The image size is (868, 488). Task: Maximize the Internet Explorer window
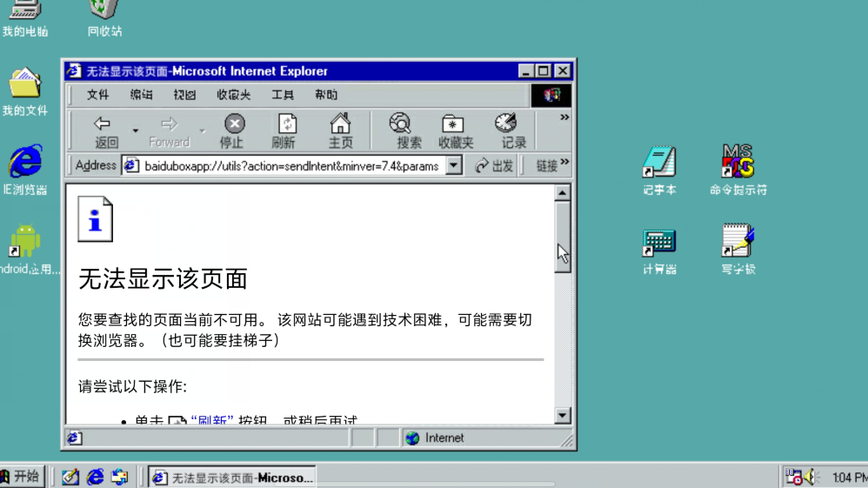pos(543,71)
